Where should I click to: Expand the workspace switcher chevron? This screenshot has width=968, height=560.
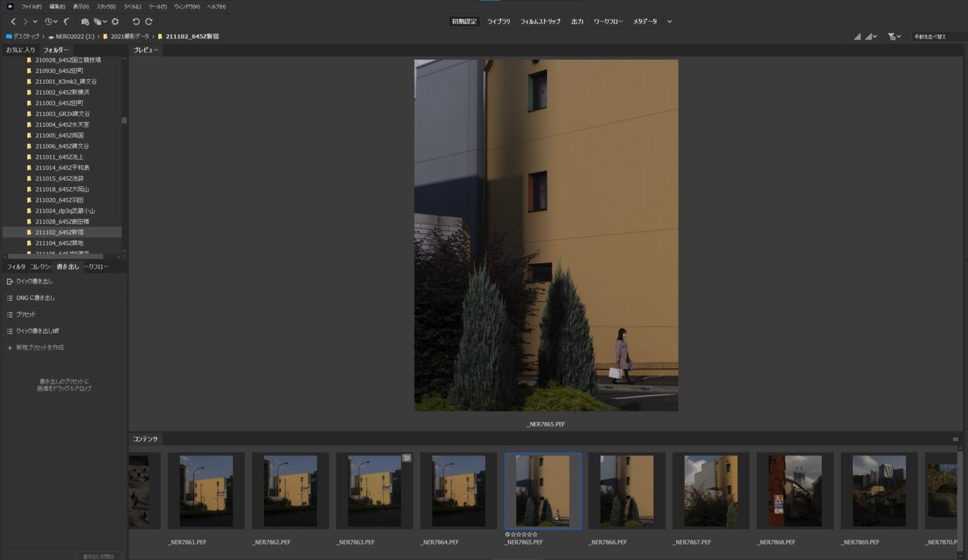(x=669, y=21)
